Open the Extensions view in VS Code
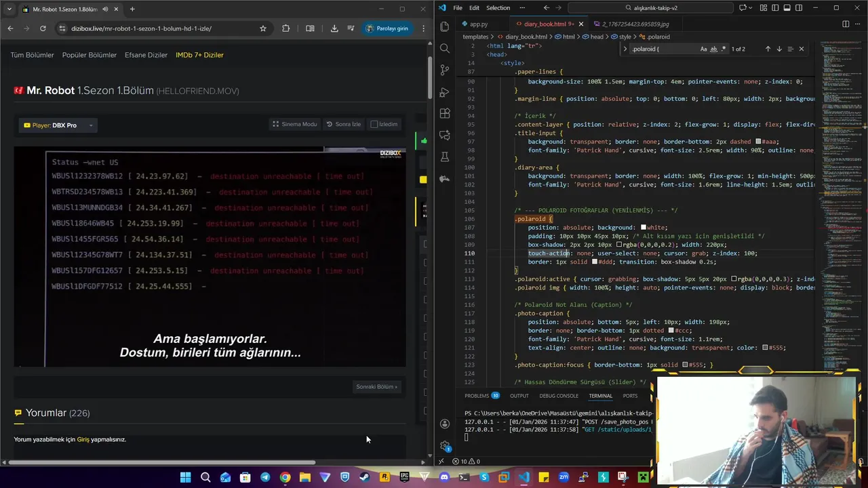 click(x=445, y=113)
